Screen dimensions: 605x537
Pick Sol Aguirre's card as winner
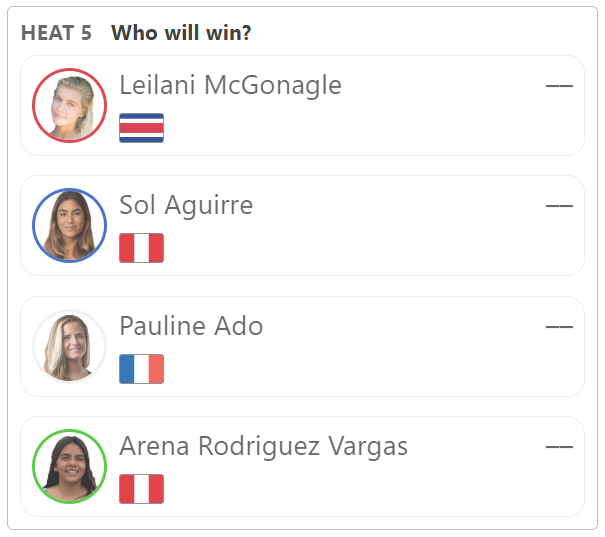point(302,226)
